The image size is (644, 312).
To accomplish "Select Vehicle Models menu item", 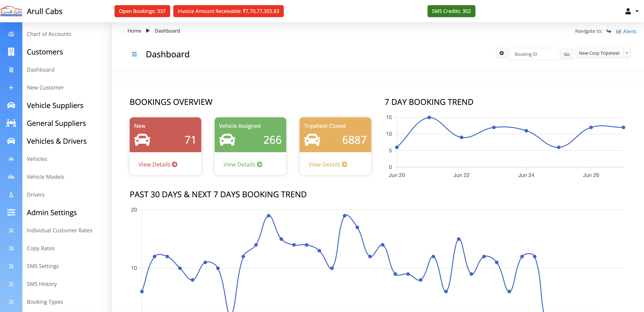I will tap(45, 177).
